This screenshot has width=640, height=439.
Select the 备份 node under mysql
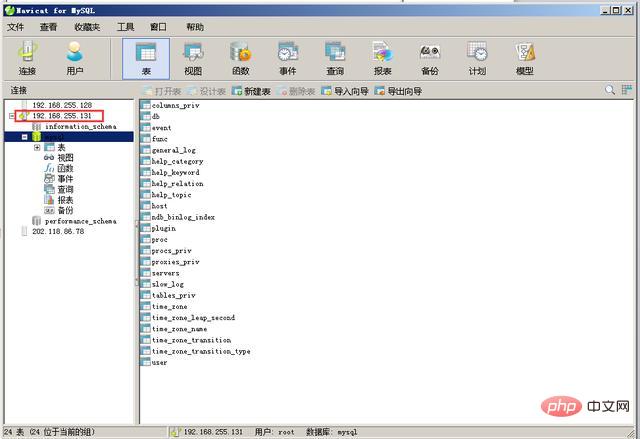[65, 211]
